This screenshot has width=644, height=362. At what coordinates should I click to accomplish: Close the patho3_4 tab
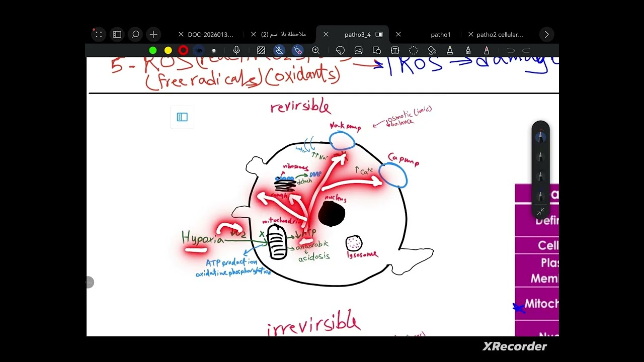(326, 35)
